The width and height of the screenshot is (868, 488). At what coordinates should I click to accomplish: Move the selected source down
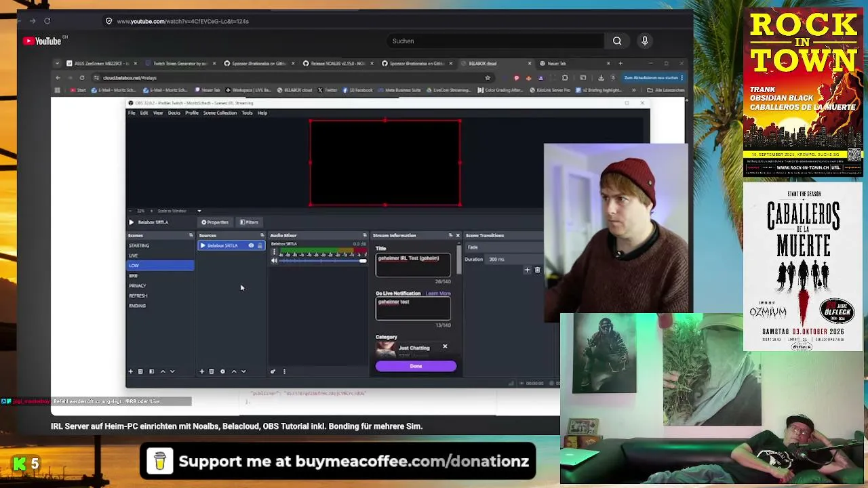[x=244, y=371]
